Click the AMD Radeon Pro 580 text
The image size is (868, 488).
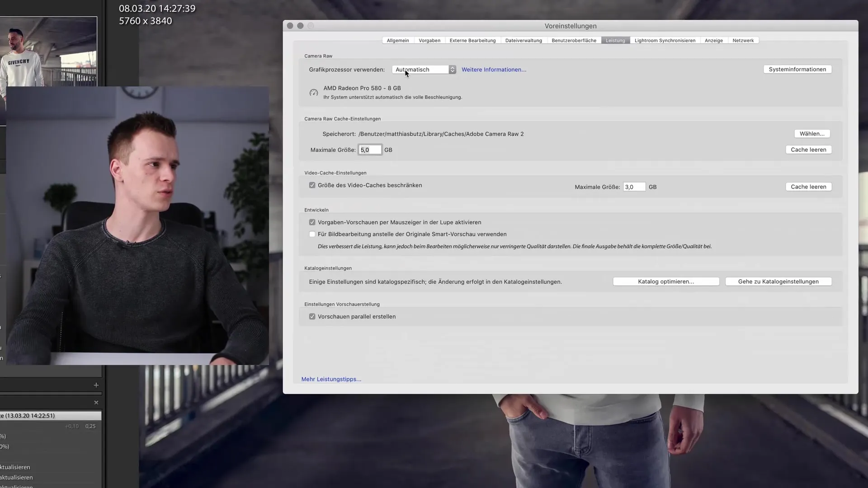click(362, 88)
